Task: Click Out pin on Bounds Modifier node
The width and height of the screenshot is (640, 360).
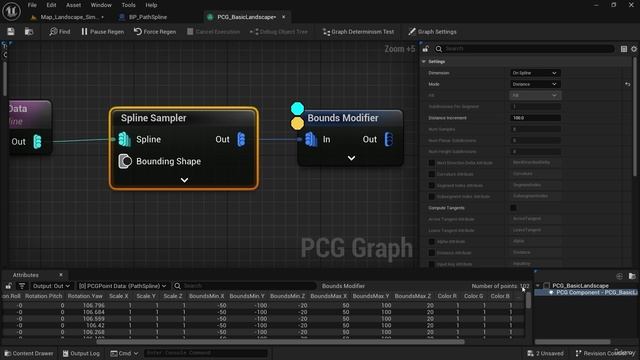Action: pyautogui.click(x=389, y=139)
